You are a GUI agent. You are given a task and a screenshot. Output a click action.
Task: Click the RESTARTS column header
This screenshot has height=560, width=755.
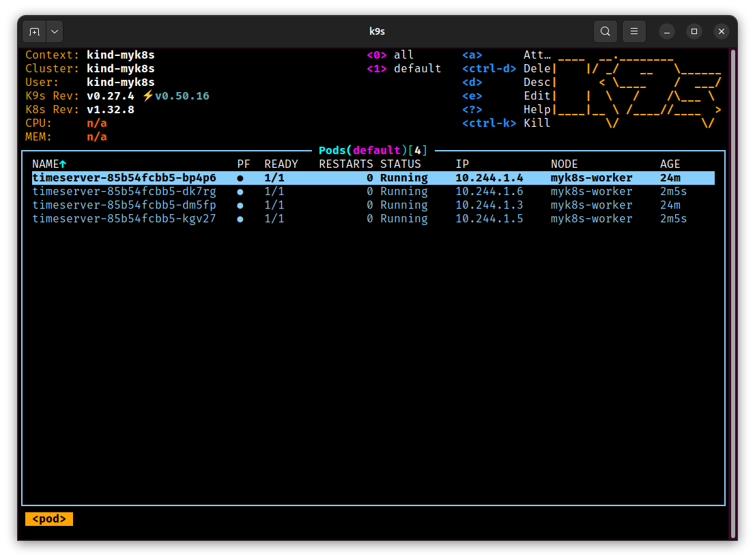(x=345, y=164)
